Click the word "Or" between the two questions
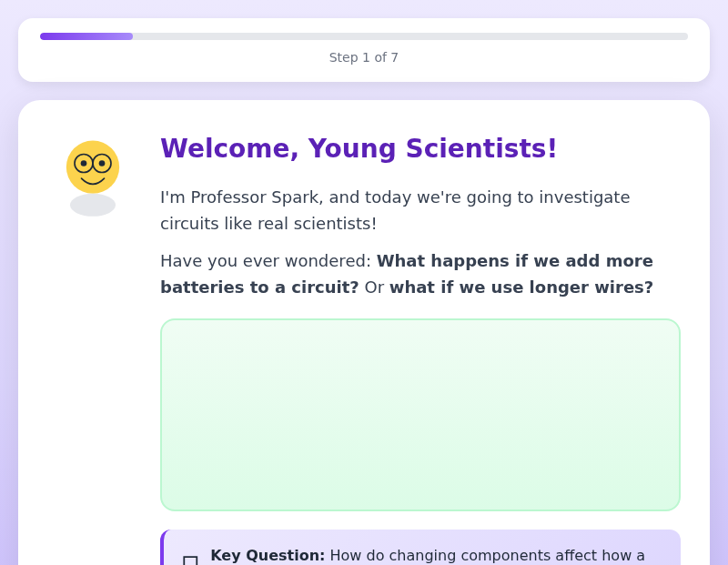 (x=374, y=288)
